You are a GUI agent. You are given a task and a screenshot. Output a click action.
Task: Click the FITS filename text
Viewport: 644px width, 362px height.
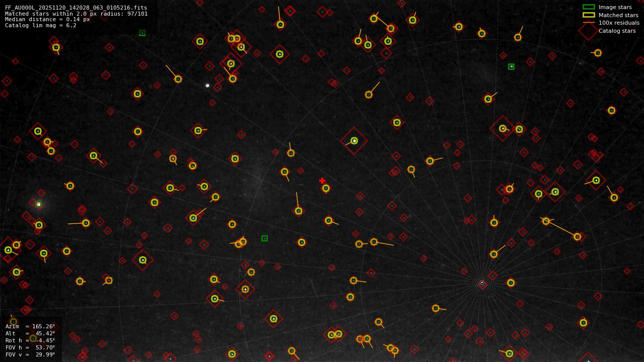click(76, 8)
